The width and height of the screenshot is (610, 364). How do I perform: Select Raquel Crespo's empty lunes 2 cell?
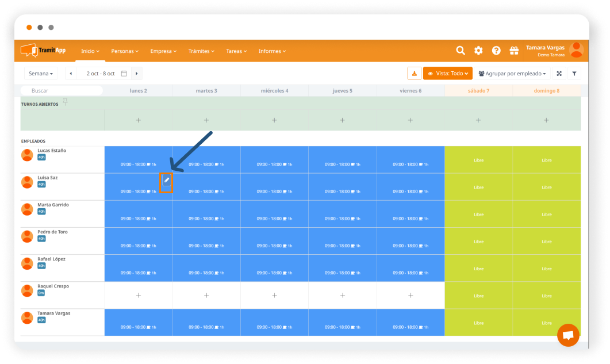point(138,295)
